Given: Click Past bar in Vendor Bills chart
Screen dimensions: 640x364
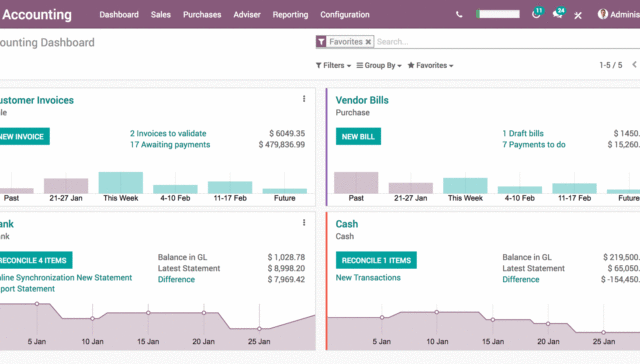Looking at the screenshot, I should click(356, 182).
